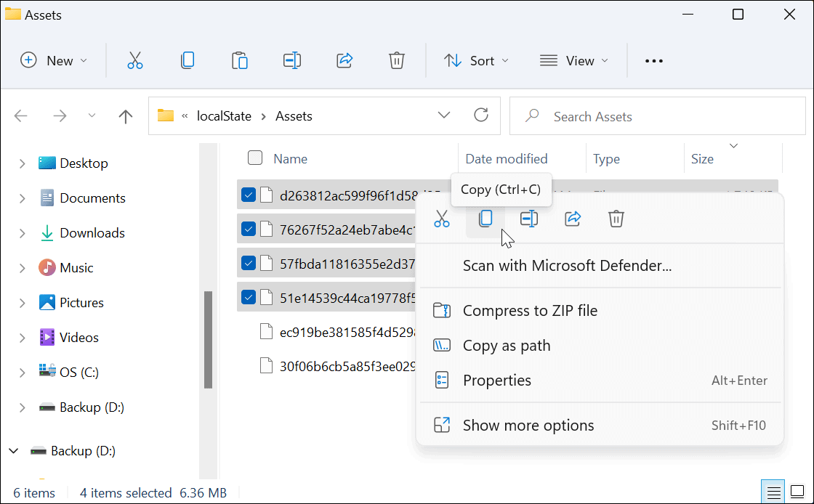814x504 pixels.
Task: Click the Share icon in the context menu
Action: [572, 218]
